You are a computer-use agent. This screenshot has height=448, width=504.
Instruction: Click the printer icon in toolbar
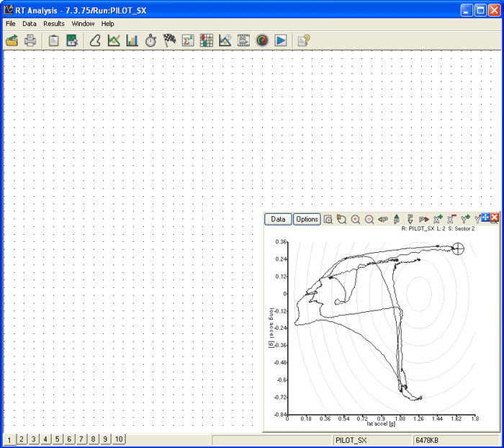[30, 40]
